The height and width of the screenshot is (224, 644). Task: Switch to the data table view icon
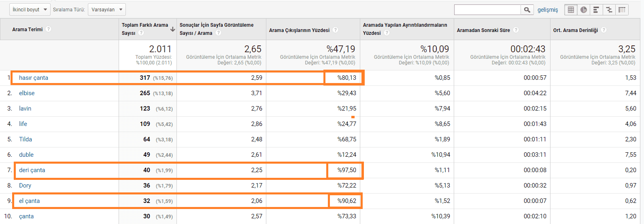[x=571, y=10]
